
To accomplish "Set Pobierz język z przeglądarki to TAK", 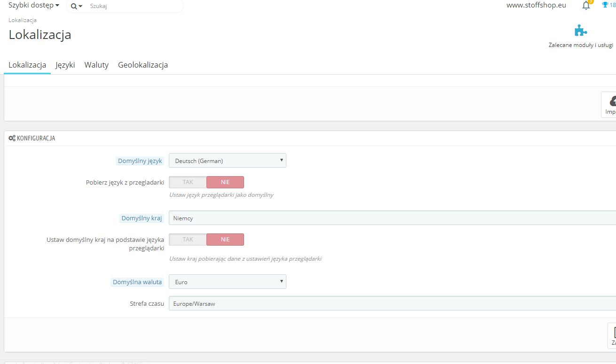I will click(x=188, y=182).
